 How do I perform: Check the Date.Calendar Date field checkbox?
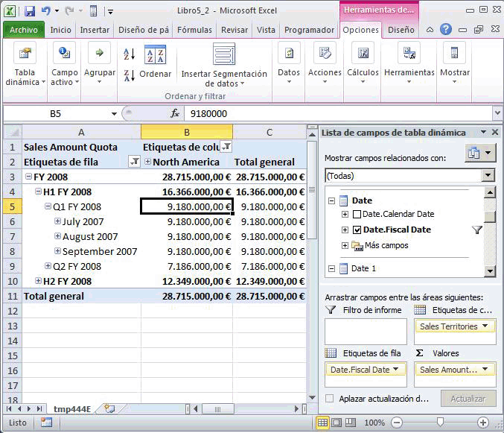click(x=357, y=215)
